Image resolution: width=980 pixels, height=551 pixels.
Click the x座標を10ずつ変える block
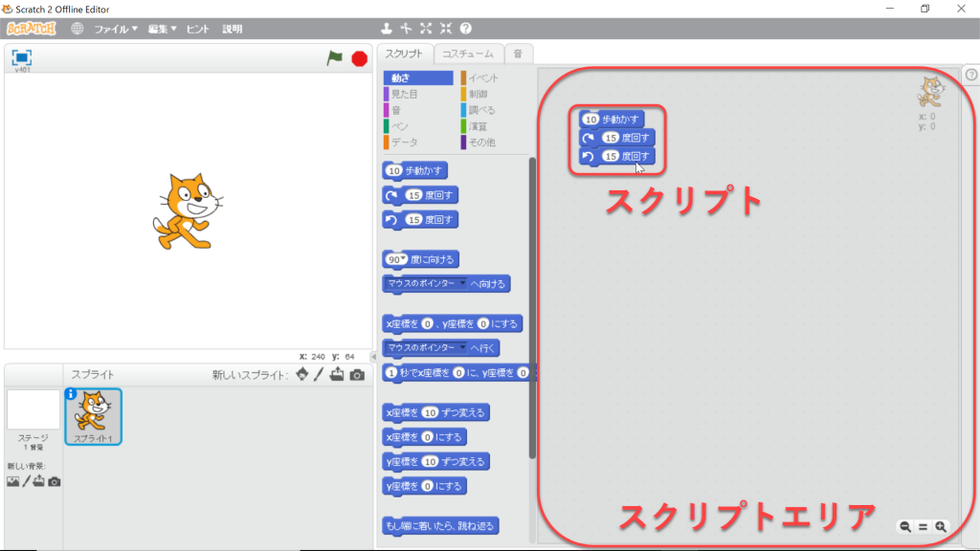click(435, 412)
